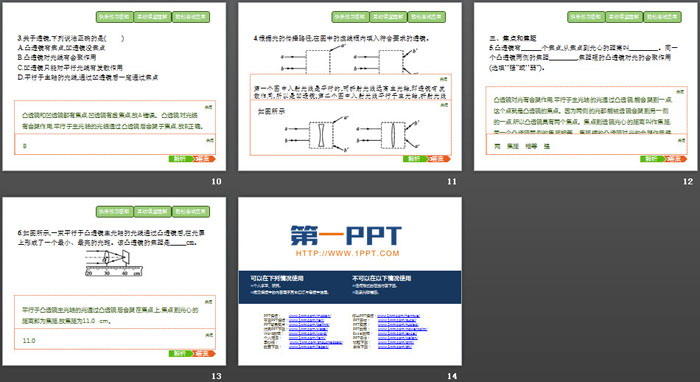Click option C line on slide 10
This screenshot has width=700, height=382.
pos(70,68)
